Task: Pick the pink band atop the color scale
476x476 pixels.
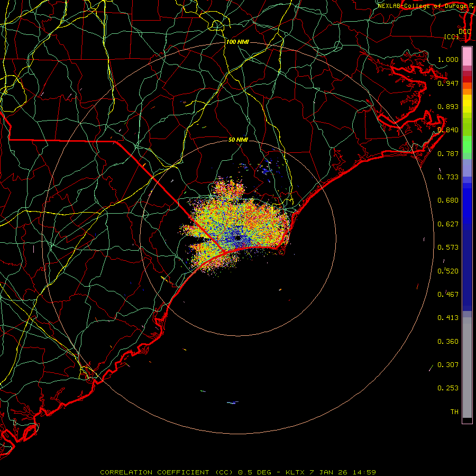Action: pyautogui.click(x=467, y=57)
